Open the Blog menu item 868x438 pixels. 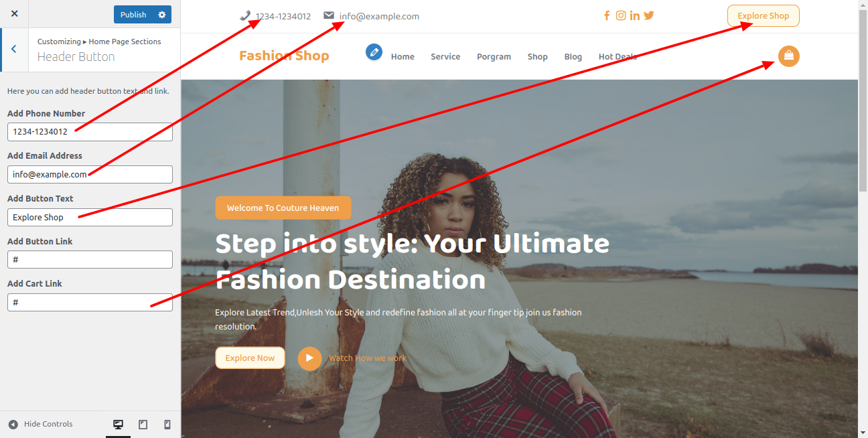point(573,57)
